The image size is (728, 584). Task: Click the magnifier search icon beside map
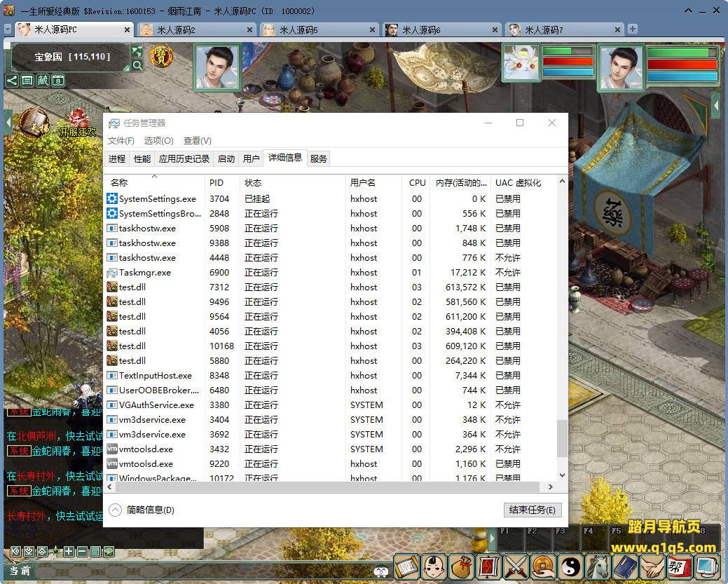pos(137,65)
